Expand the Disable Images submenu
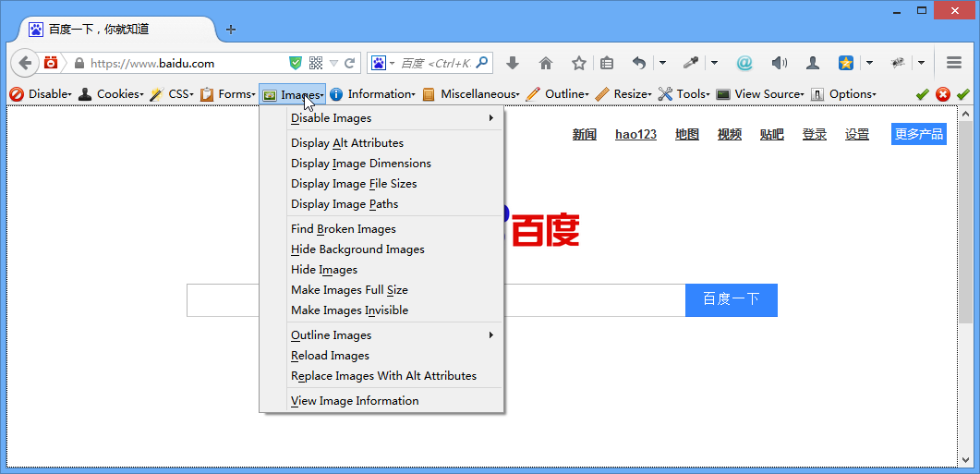Screen dimensions: 980x474 [x=393, y=118]
